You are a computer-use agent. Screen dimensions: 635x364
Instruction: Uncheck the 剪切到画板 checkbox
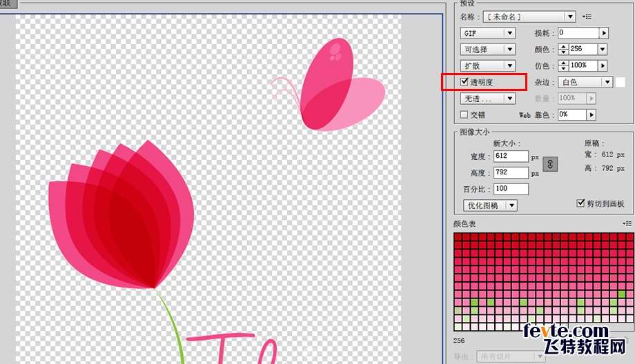coord(580,203)
